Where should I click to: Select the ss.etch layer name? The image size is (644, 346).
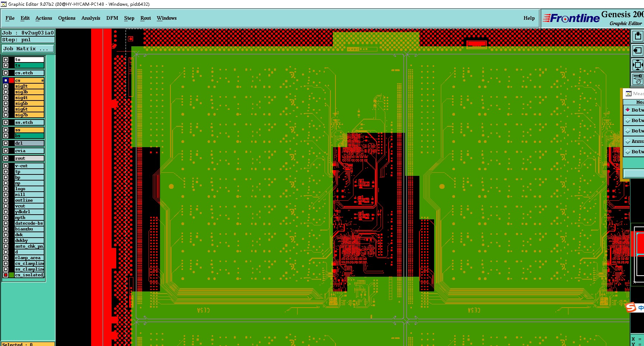pyautogui.click(x=29, y=122)
